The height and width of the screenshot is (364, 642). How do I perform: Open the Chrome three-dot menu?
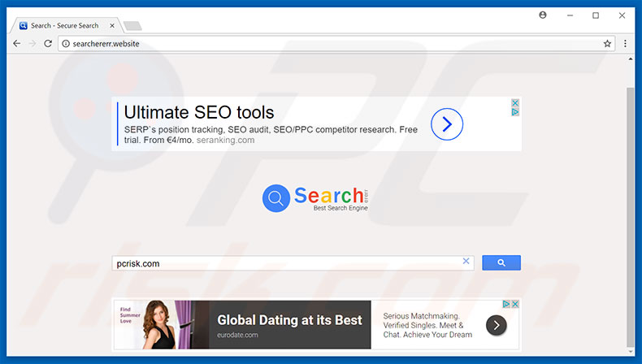625,43
